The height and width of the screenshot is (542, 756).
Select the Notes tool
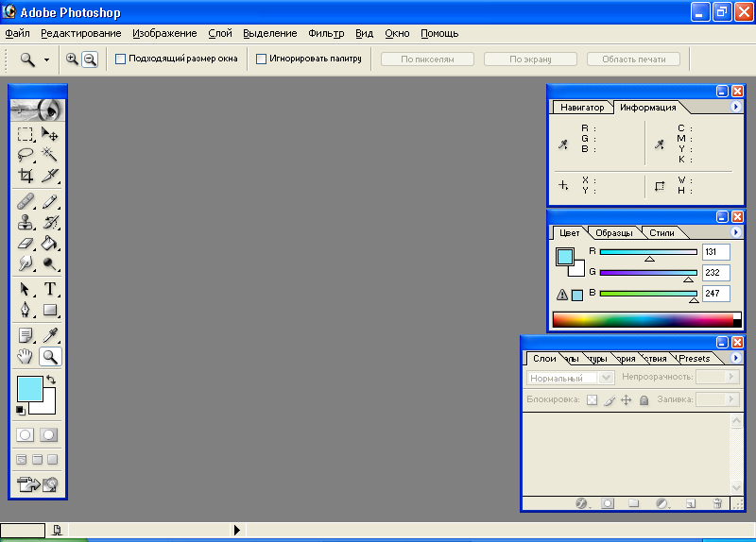pos(26,335)
